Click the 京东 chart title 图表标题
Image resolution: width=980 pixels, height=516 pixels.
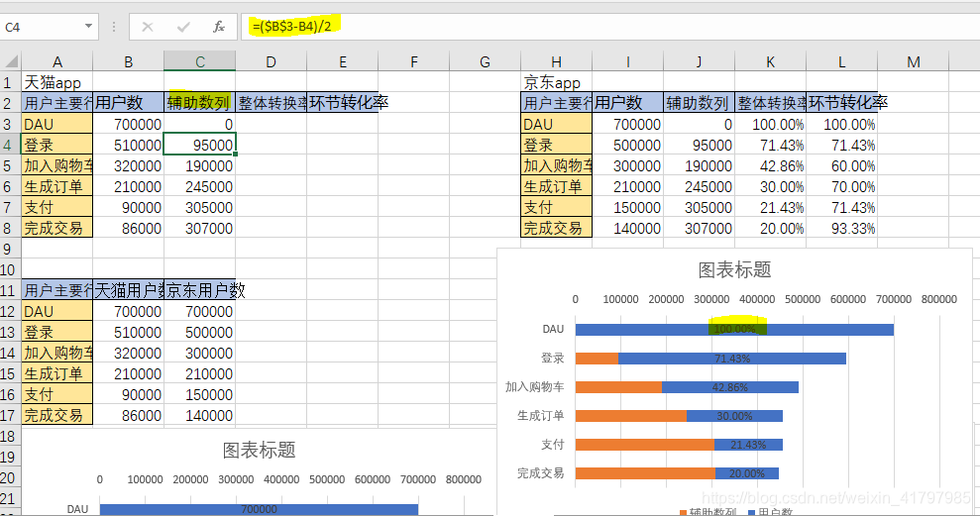(x=734, y=269)
